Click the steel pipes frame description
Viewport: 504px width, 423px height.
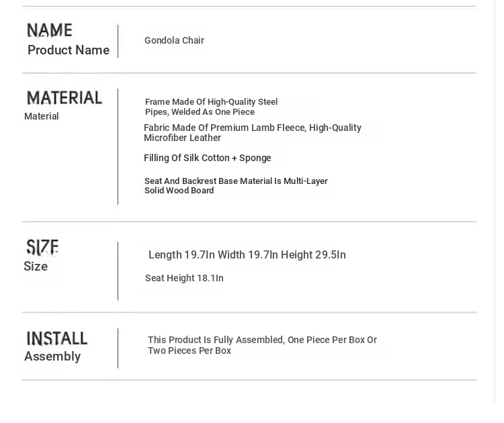pyautogui.click(x=211, y=107)
